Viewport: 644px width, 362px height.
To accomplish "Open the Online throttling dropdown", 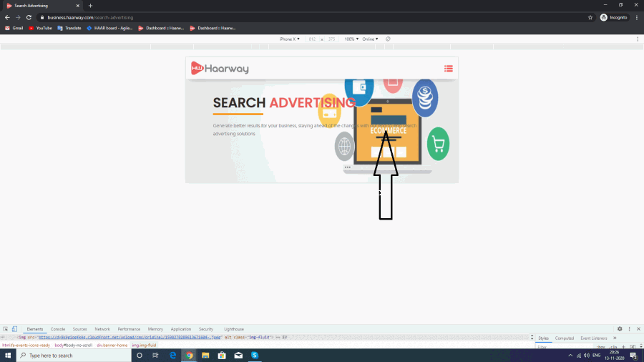I will click(370, 39).
